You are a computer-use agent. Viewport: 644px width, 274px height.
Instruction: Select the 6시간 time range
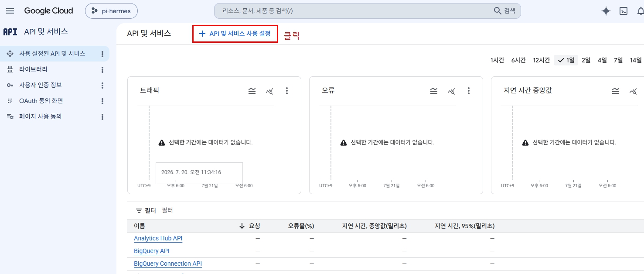[518, 60]
